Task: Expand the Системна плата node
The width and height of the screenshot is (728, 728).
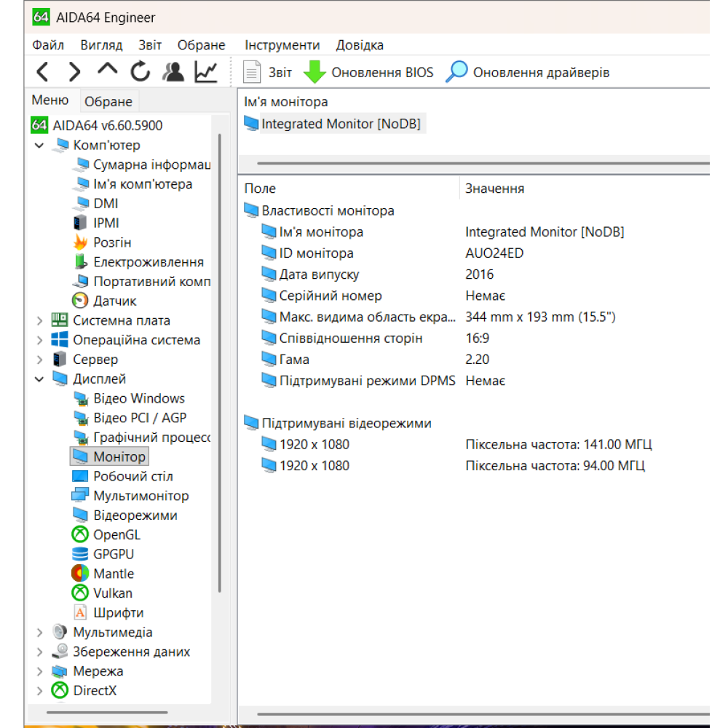Action: click(39, 320)
